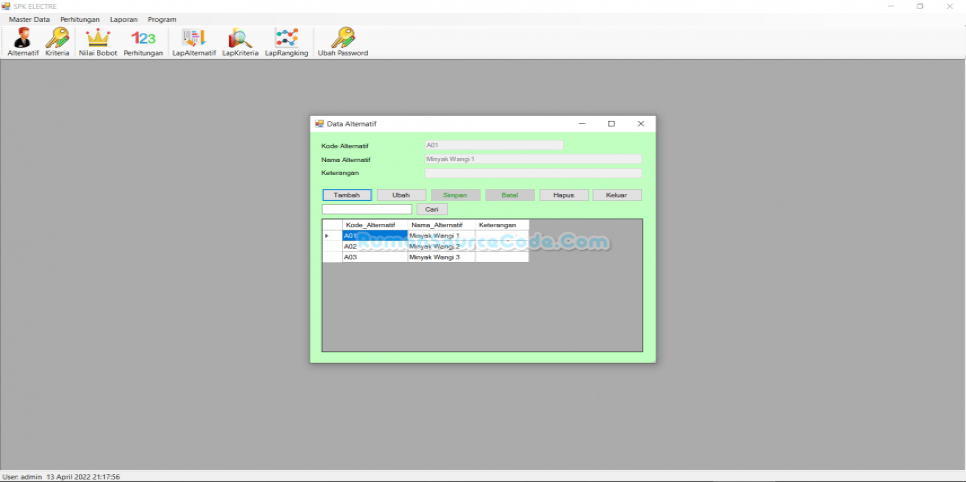Open the Master Data menu
The height and width of the screenshot is (482, 966).
tap(29, 19)
